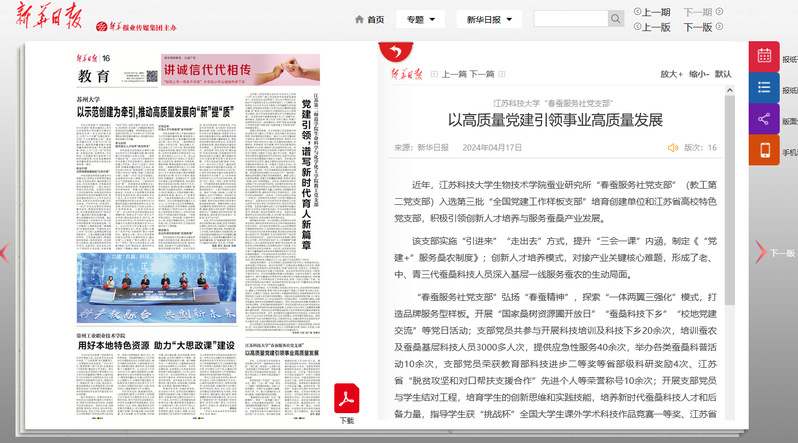Download the page via PDF icon

(346, 397)
